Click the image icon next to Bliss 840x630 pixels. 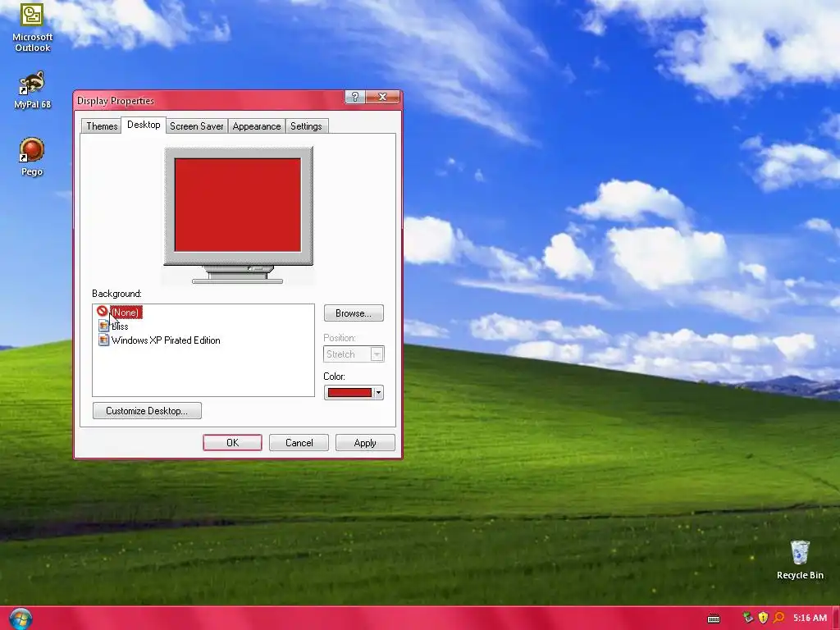(104, 326)
